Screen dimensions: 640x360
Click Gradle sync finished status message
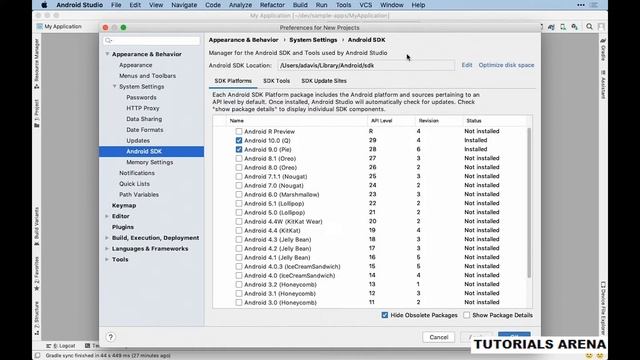tap(108, 356)
